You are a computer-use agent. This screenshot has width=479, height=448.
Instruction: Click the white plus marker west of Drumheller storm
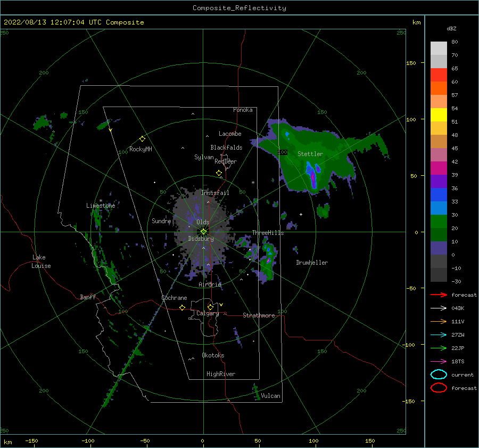(x=301, y=214)
